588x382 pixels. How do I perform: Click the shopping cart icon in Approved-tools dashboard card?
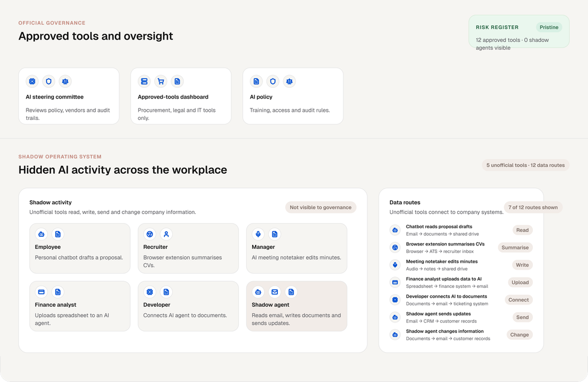(x=161, y=81)
